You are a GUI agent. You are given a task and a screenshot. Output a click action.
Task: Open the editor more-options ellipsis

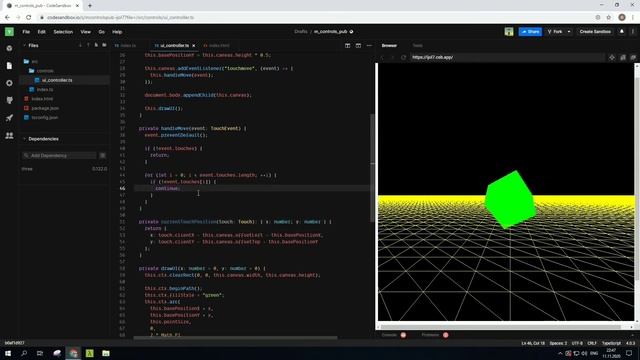[x=369, y=46]
